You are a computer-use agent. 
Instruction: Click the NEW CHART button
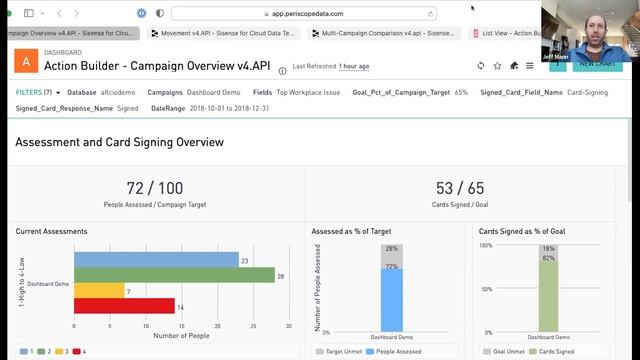coord(598,65)
